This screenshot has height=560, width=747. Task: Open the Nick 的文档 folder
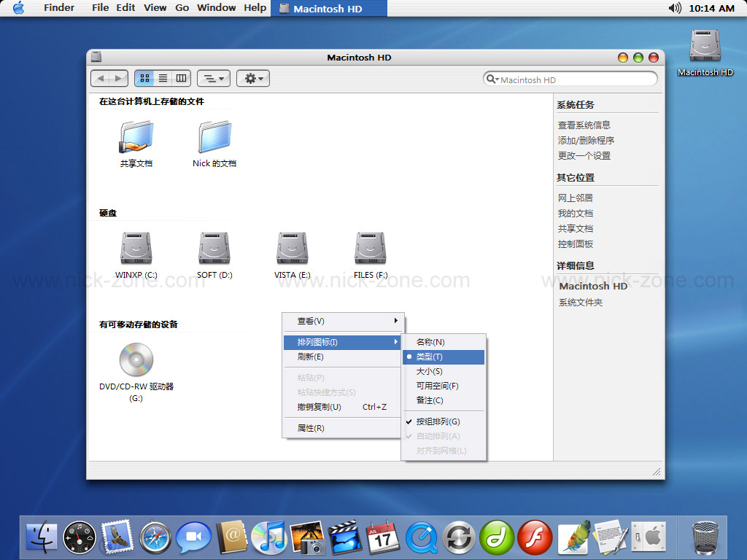click(214, 136)
